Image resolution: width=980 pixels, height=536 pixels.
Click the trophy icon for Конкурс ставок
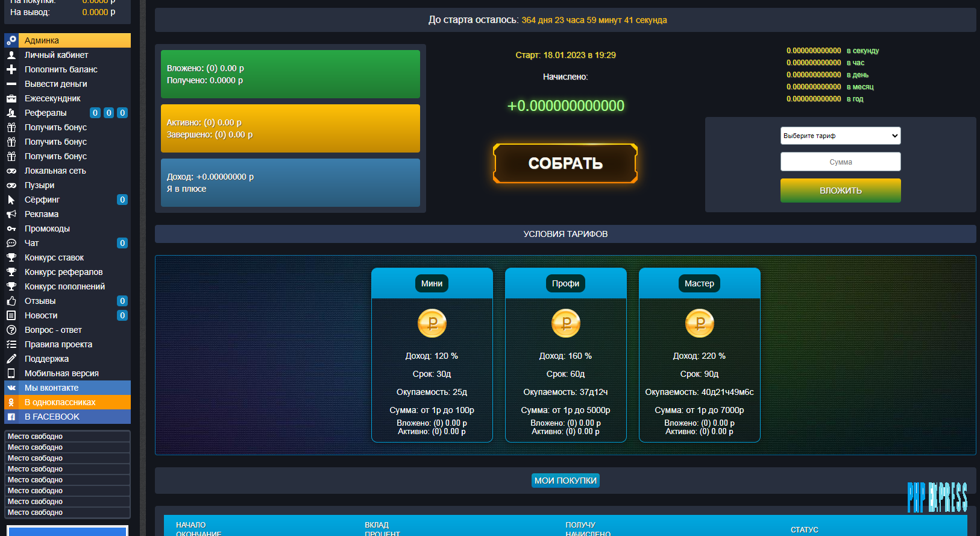(11, 257)
